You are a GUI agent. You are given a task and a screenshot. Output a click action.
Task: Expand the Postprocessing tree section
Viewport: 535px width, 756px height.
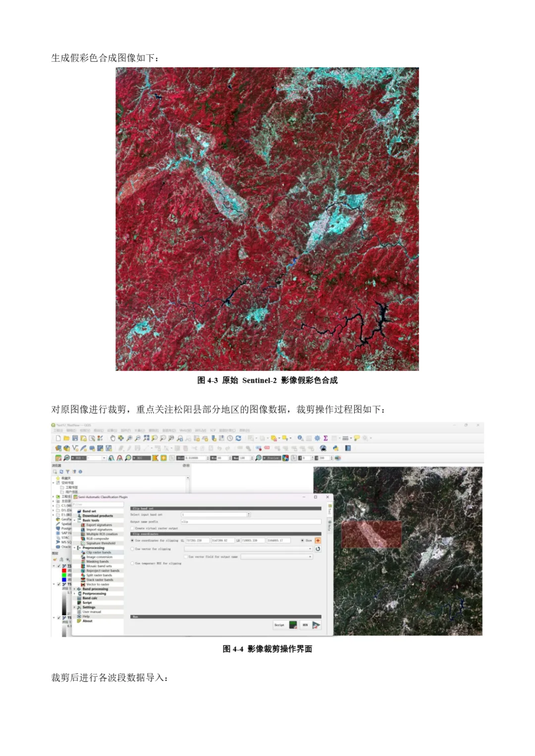click(75, 593)
